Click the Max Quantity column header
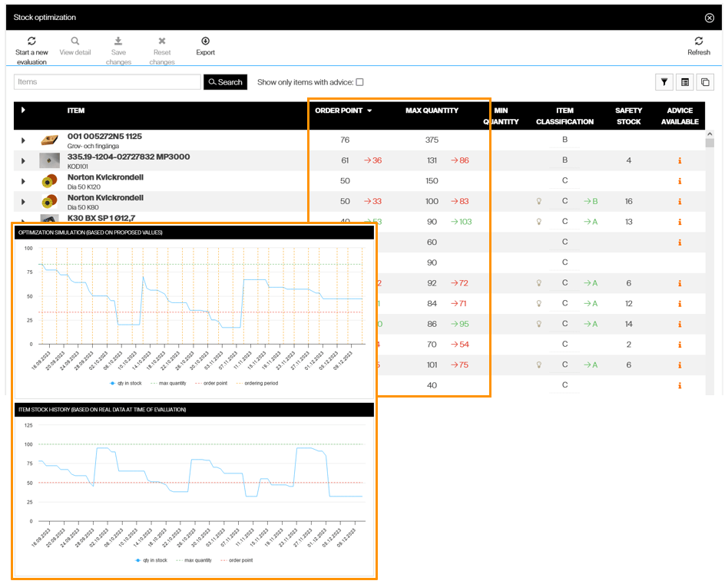 click(432, 111)
